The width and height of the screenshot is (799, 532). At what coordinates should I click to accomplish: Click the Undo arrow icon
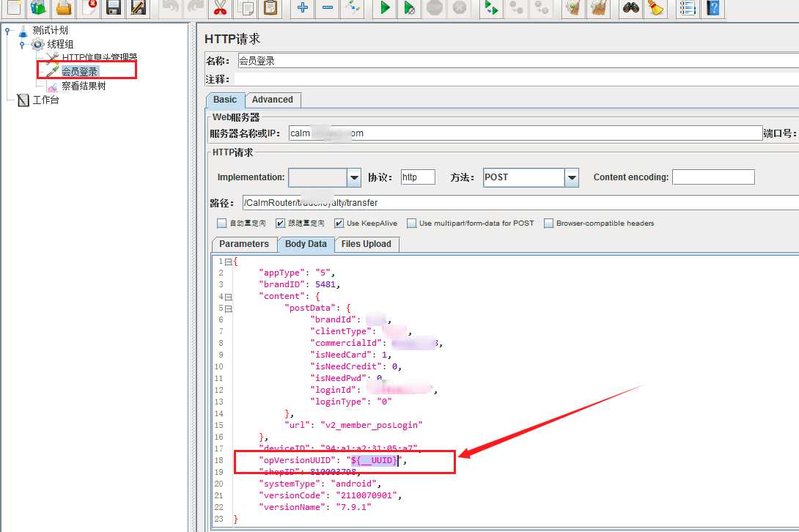tap(172, 7)
